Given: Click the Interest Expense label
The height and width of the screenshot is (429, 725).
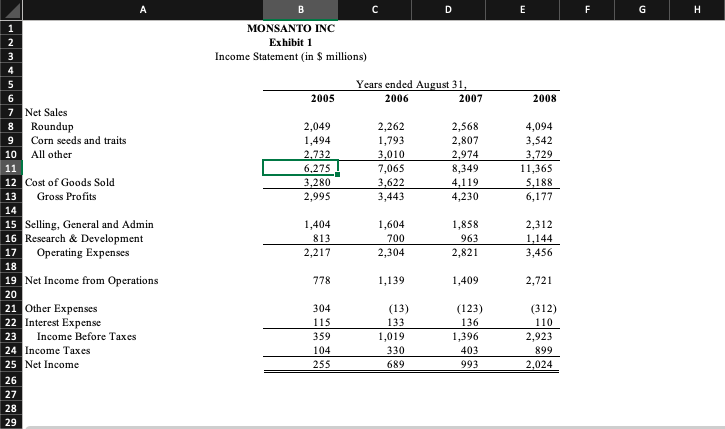Looking at the screenshot, I should point(63,322).
